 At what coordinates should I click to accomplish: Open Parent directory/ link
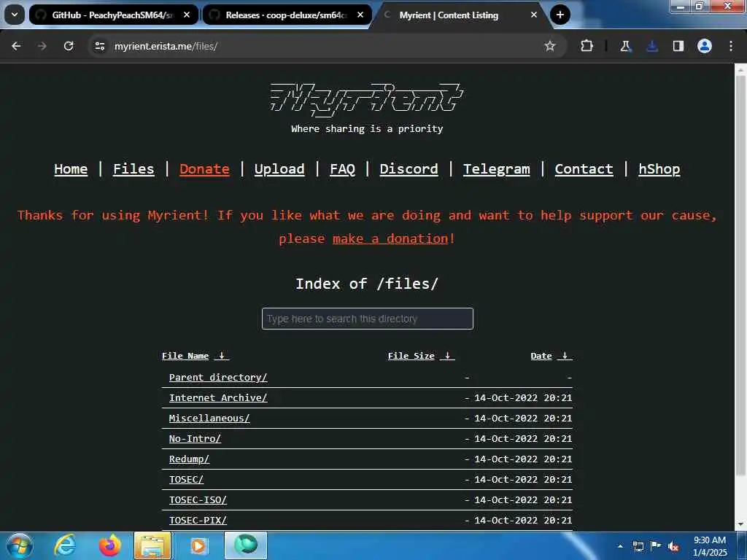(218, 378)
